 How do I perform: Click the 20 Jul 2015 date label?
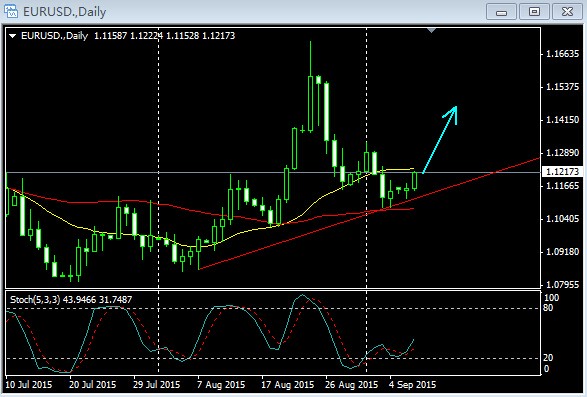92,385
